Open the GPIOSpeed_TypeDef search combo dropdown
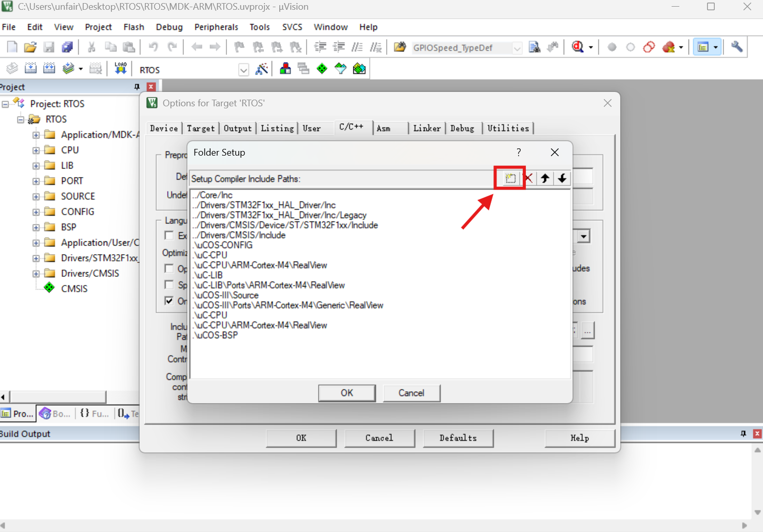The image size is (763, 532). [518, 48]
